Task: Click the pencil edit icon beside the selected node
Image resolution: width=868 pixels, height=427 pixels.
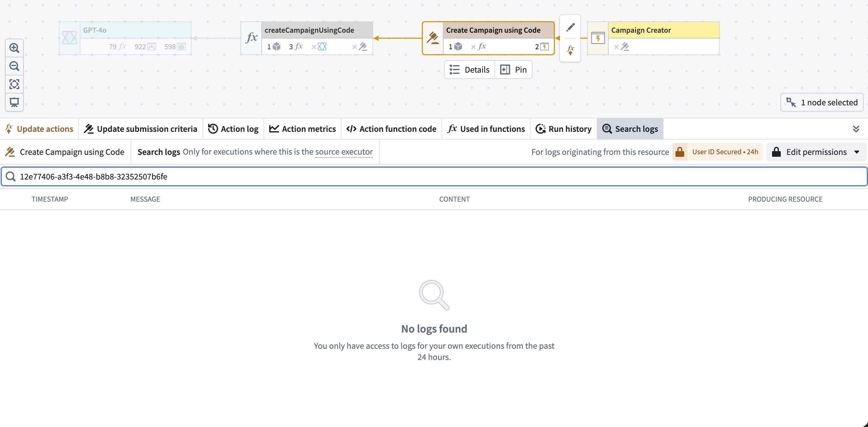Action: coord(570,27)
